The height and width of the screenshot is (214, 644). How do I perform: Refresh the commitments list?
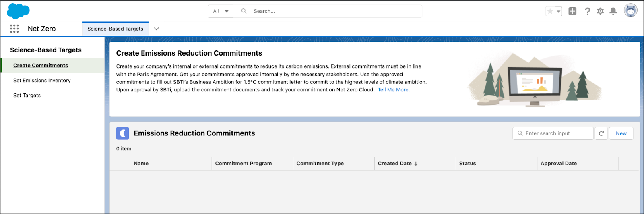coord(601,133)
